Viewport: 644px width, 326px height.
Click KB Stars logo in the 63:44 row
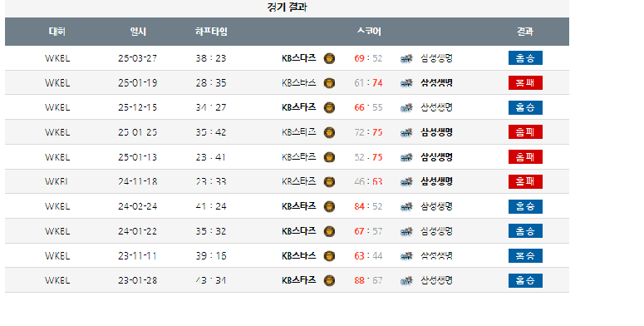[329, 255]
